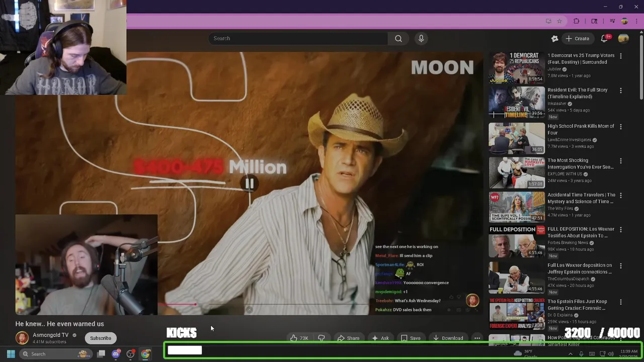Share the video
This screenshot has height=362, width=644.
[348, 338]
